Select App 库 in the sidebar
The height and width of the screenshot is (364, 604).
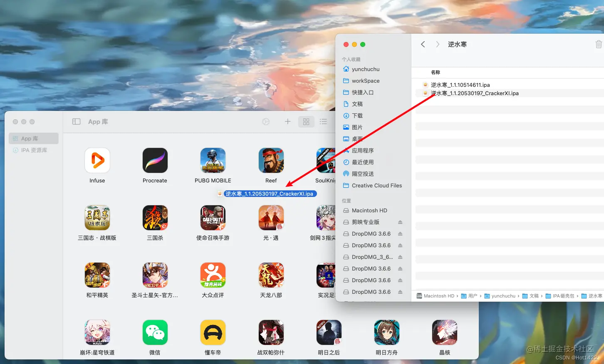34,138
